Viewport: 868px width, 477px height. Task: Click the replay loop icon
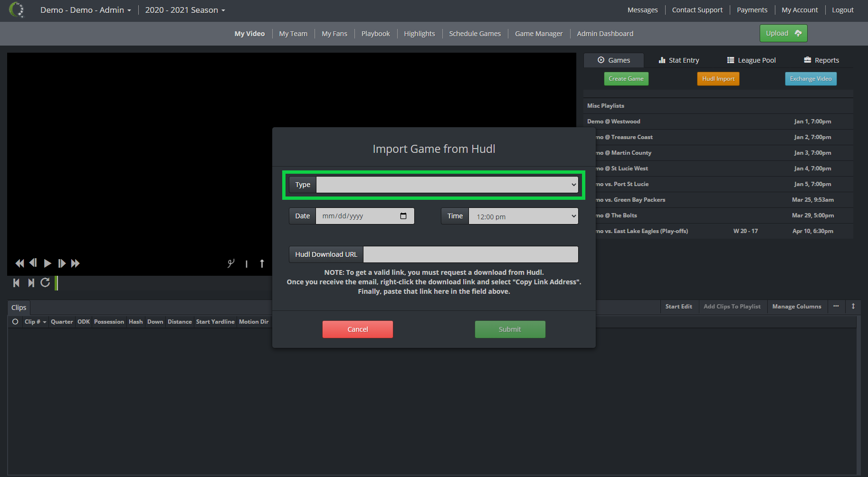point(45,283)
